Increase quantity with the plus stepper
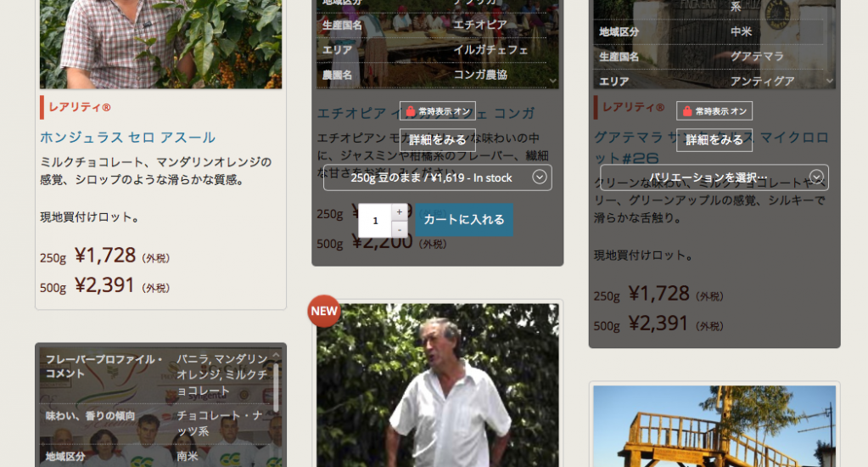Viewport: 868px width, 467px height. click(399, 212)
